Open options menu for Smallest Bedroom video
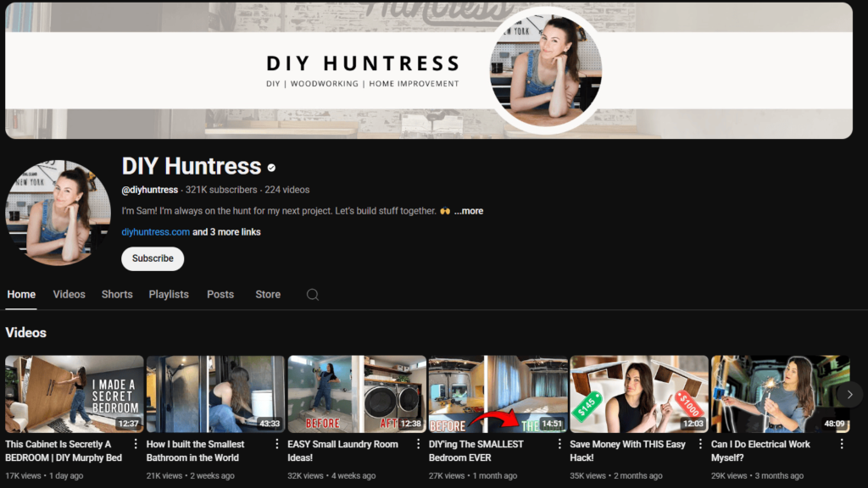Viewport: 868px width, 488px height. [559, 444]
